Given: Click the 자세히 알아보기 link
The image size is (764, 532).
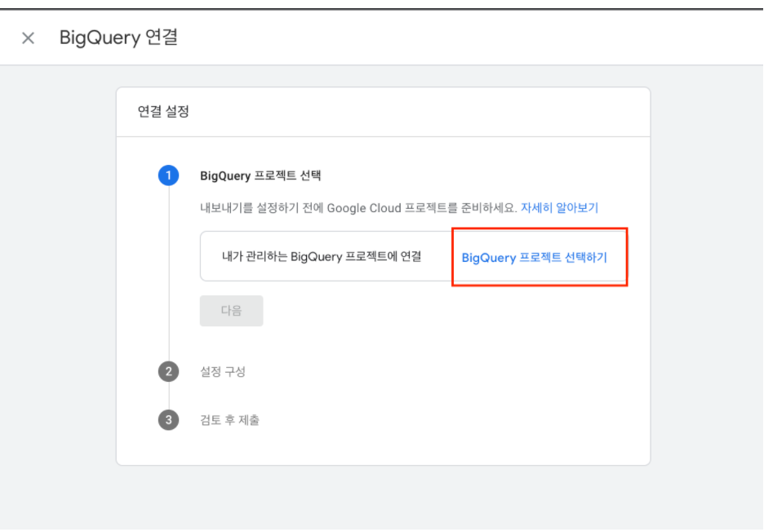Looking at the screenshot, I should (559, 208).
